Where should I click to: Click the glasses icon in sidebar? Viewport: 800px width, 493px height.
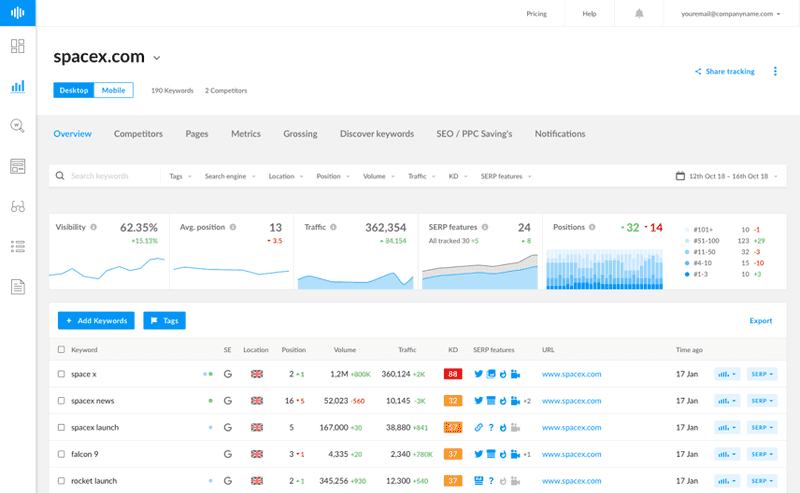point(17,207)
